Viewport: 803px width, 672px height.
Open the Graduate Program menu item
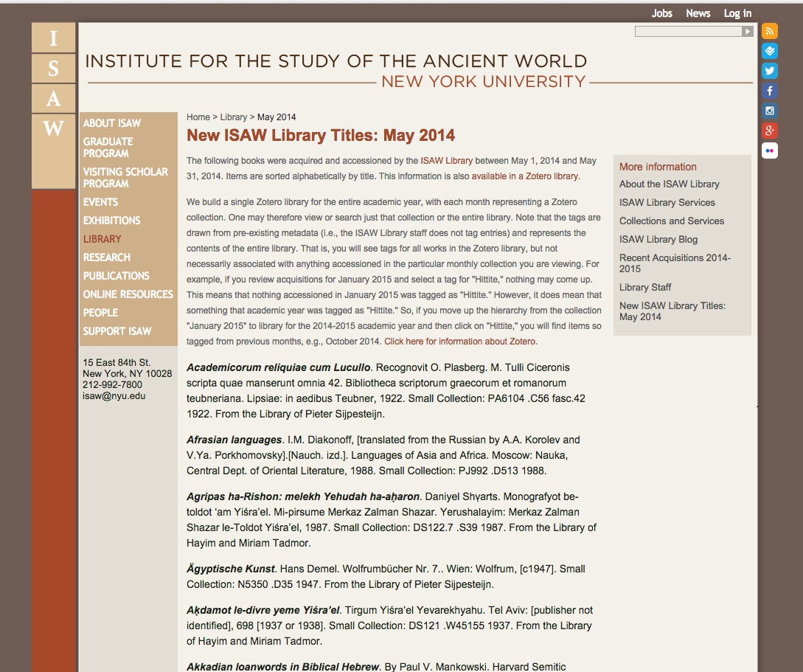[x=108, y=148]
